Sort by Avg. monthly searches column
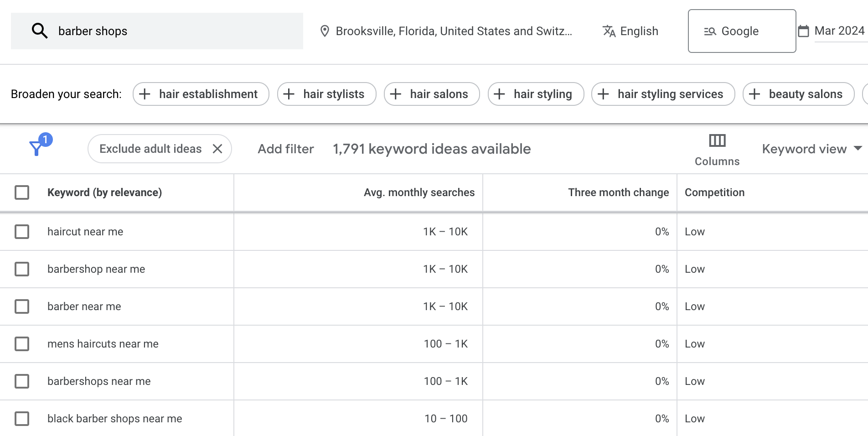 coord(418,192)
